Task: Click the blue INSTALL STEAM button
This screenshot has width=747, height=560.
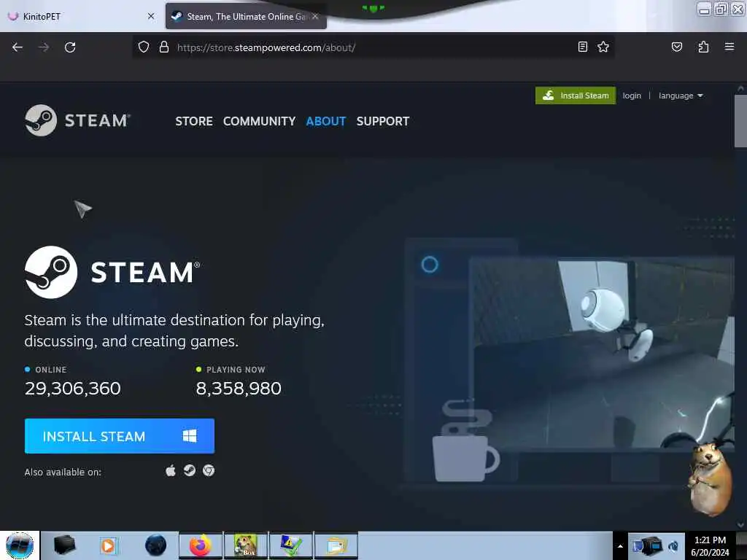Action: point(119,436)
